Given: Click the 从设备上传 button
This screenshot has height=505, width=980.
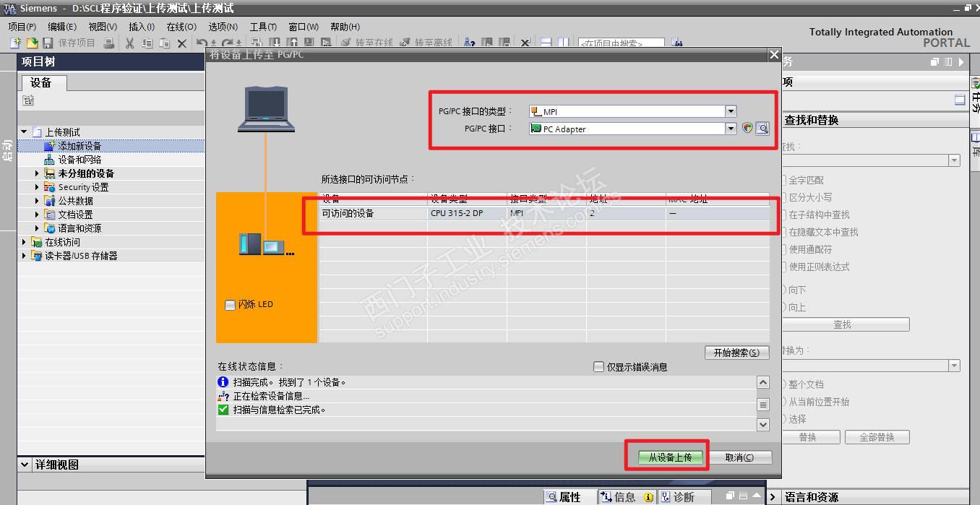Looking at the screenshot, I should (x=670, y=457).
